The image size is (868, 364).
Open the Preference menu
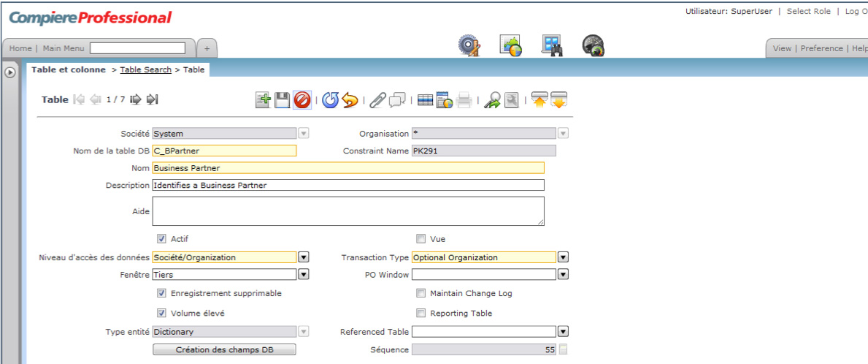[x=821, y=48]
